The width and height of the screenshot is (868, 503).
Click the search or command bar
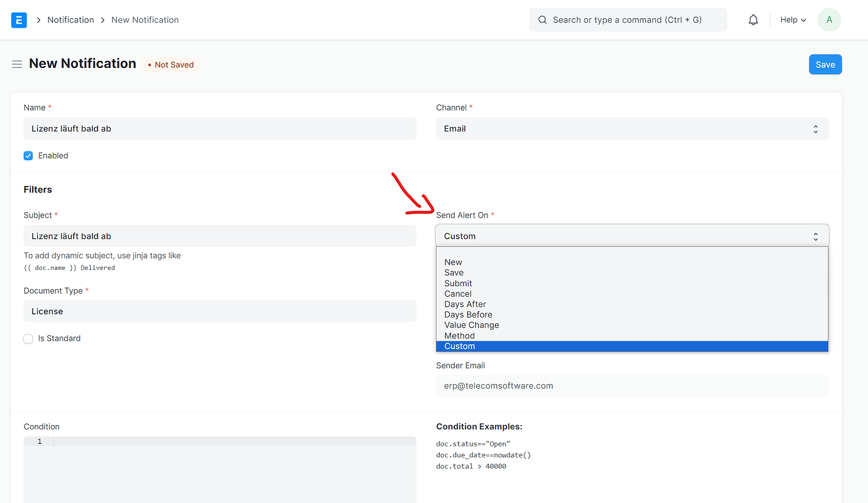(x=628, y=20)
